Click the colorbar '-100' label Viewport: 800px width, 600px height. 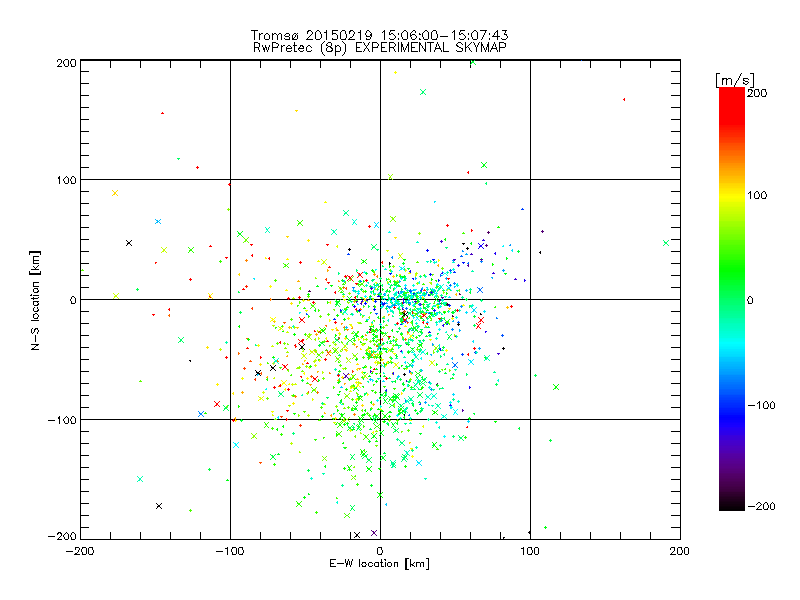pyautogui.click(x=762, y=405)
